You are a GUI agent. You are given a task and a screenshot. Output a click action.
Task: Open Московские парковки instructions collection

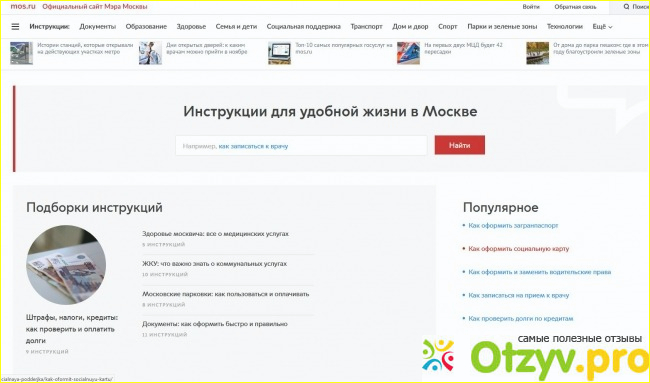point(226,294)
